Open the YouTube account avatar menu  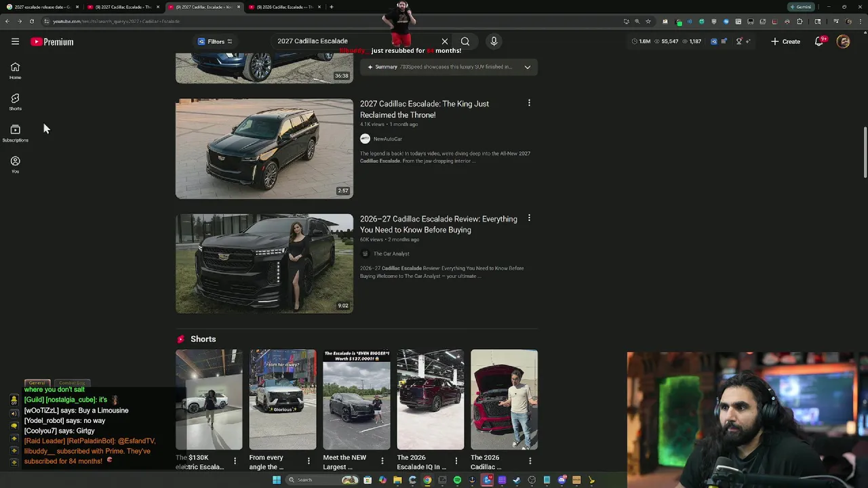pos(843,41)
